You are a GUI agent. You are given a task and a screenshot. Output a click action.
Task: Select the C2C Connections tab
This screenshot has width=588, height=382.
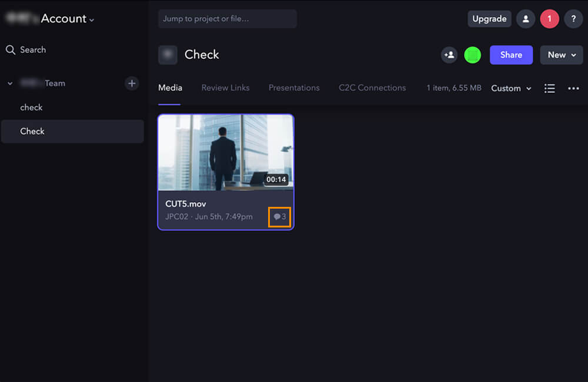click(x=372, y=88)
